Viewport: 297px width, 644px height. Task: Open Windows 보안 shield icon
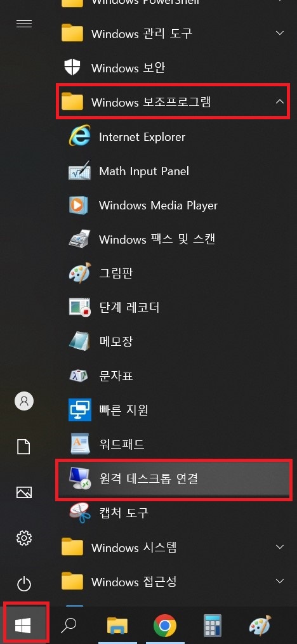coord(72,67)
